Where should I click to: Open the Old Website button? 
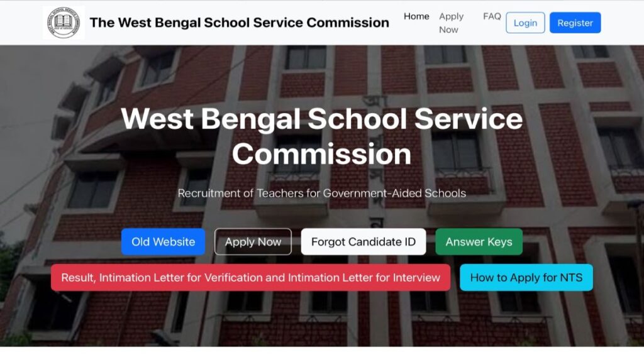point(163,242)
